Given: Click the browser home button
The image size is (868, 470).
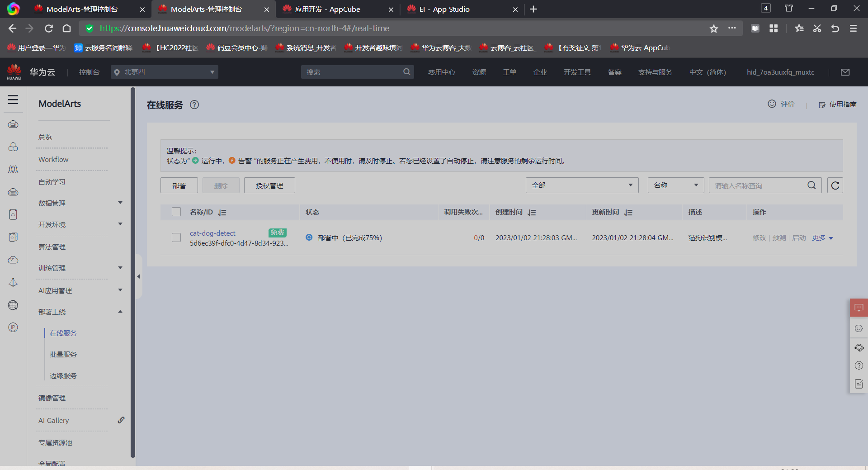Looking at the screenshot, I should click(66, 28).
